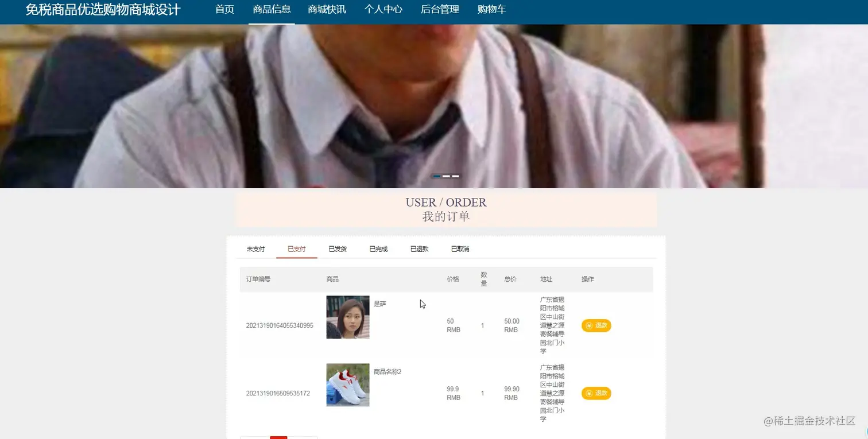Open the sneaker thumbnail of 商品名称2

(348, 384)
